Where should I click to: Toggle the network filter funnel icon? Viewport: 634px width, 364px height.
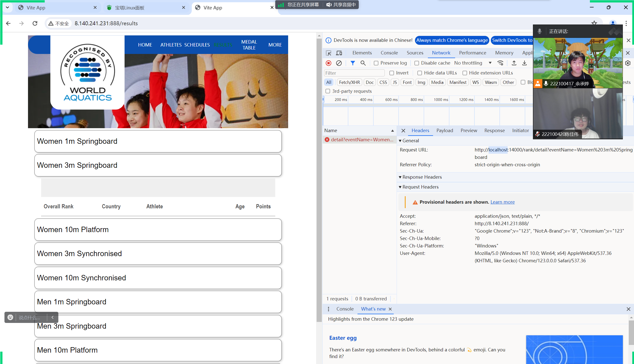pos(352,63)
